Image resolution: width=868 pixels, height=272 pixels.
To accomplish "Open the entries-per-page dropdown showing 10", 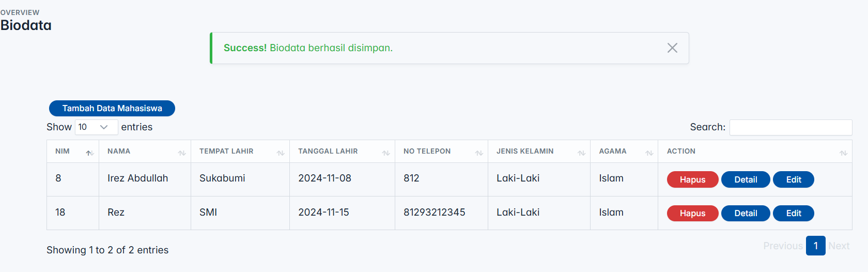I will pos(97,127).
